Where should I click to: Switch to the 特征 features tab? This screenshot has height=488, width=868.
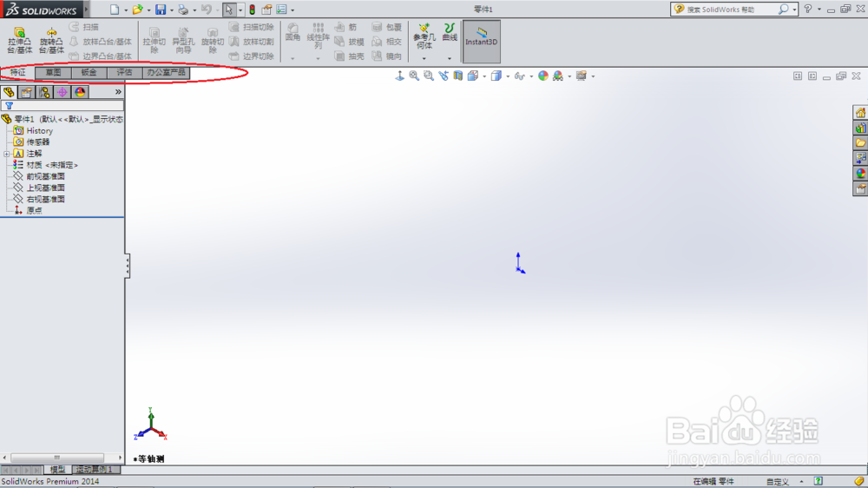click(17, 73)
